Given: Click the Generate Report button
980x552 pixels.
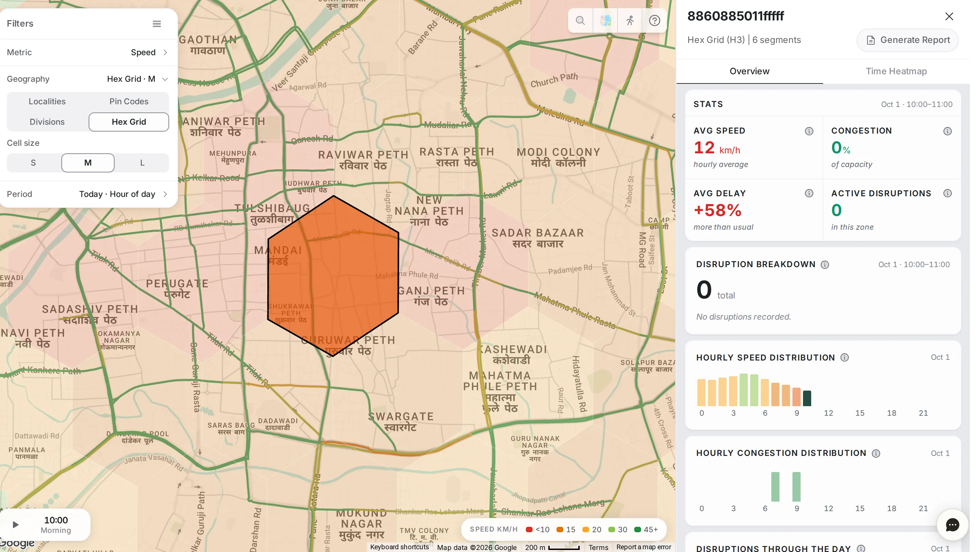Looking at the screenshot, I should (x=907, y=40).
